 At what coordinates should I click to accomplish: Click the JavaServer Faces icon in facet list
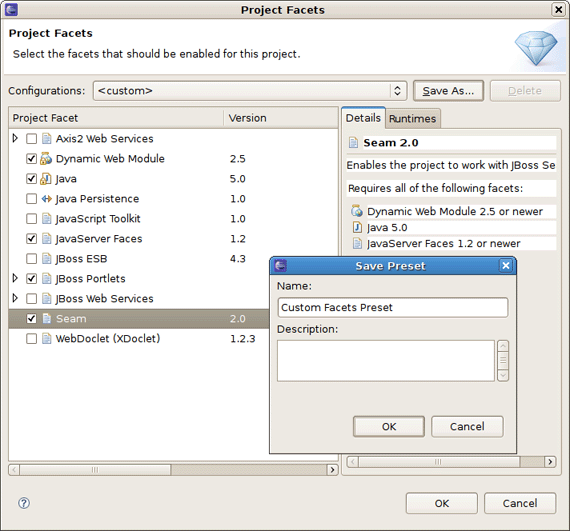(47, 238)
